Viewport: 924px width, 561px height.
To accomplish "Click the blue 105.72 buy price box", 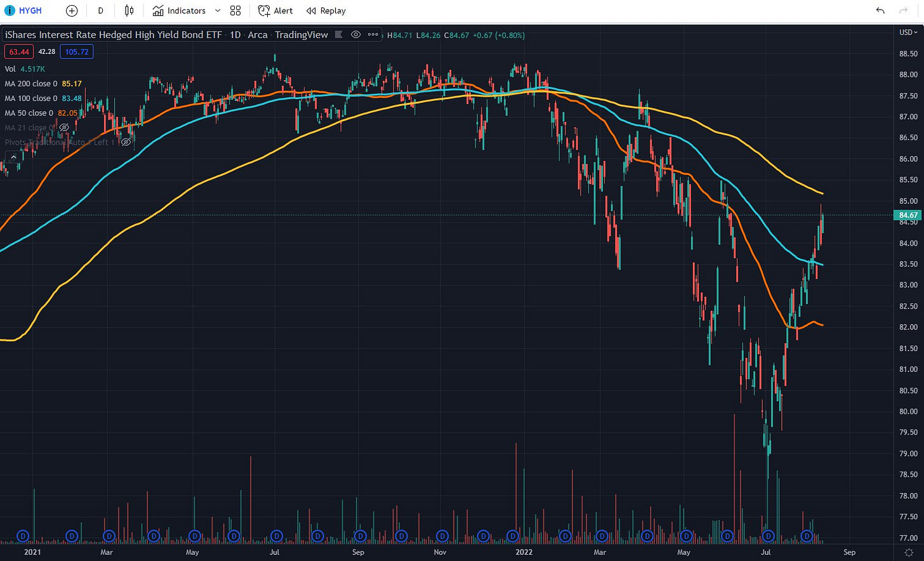I will (x=77, y=52).
